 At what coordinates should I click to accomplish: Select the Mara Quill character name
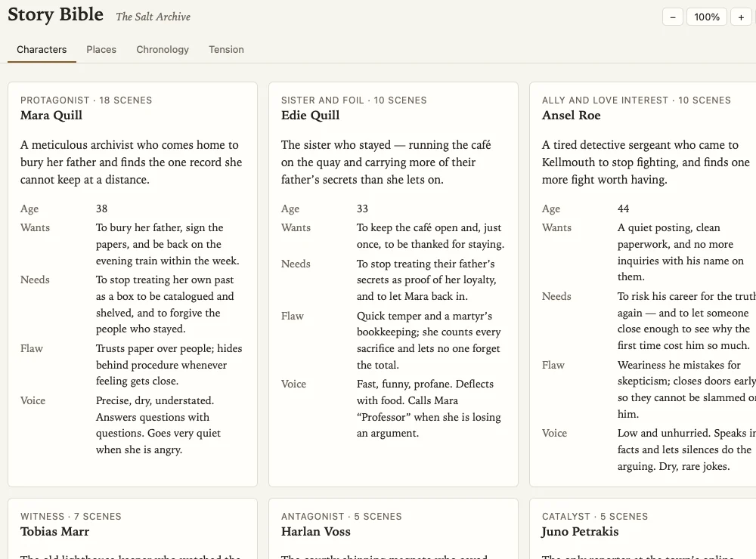coord(51,115)
